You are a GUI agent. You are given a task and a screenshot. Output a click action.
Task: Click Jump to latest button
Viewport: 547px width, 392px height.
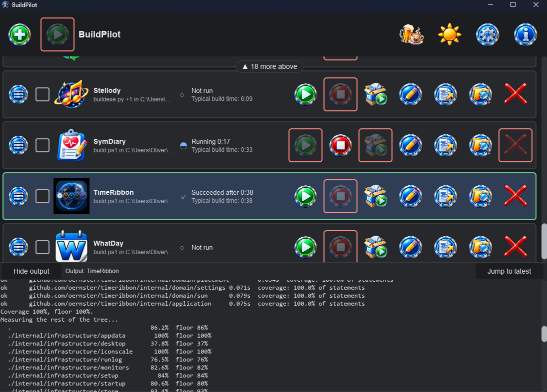(x=509, y=271)
